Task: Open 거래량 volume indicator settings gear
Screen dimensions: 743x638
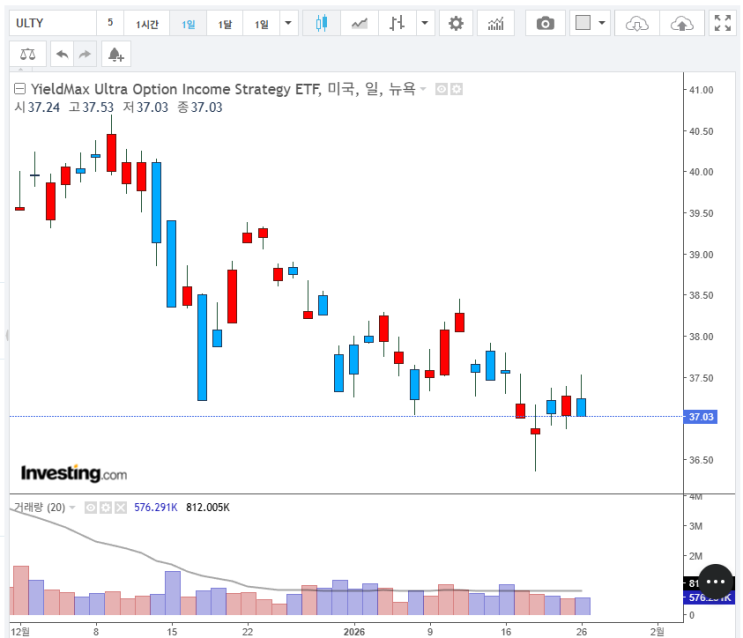Action: (106, 508)
